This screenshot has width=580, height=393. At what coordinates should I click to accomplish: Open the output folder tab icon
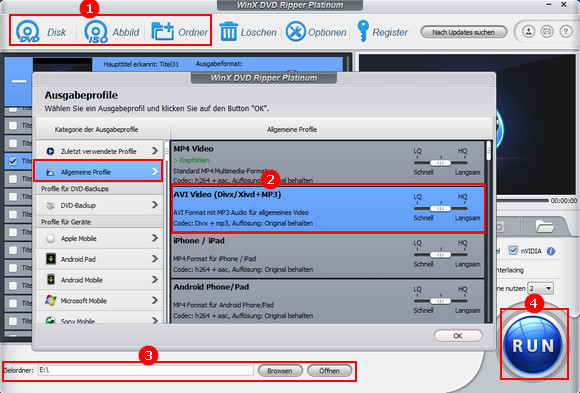pyautogui.click(x=544, y=226)
